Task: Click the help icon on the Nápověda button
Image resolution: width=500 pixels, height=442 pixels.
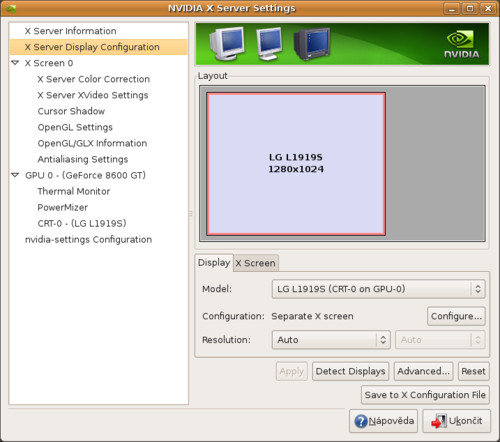Action: click(x=361, y=421)
